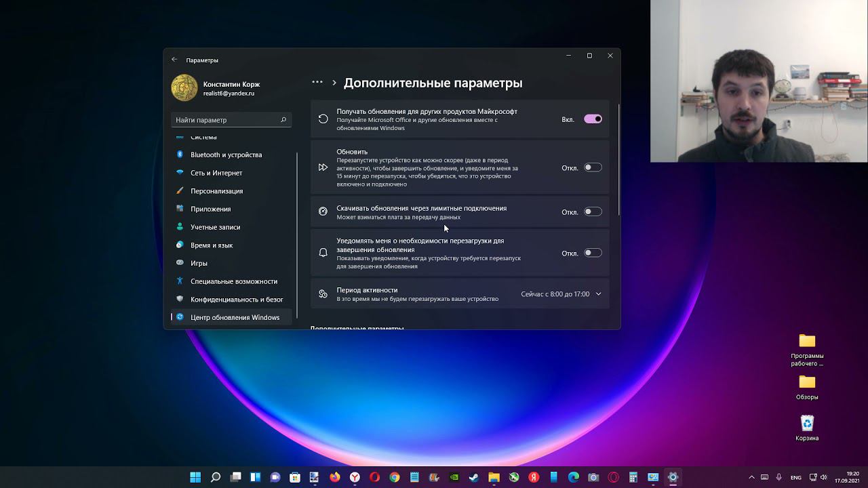The image size is (868, 488).
Task: Click the Settings content scrollbar
Action: coord(618,161)
